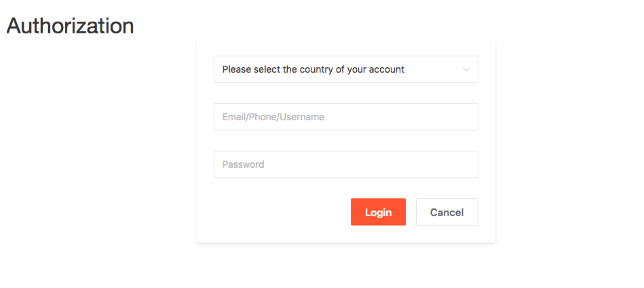The image size is (644, 288).
Task: Activate the password entry box
Action: tap(345, 164)
